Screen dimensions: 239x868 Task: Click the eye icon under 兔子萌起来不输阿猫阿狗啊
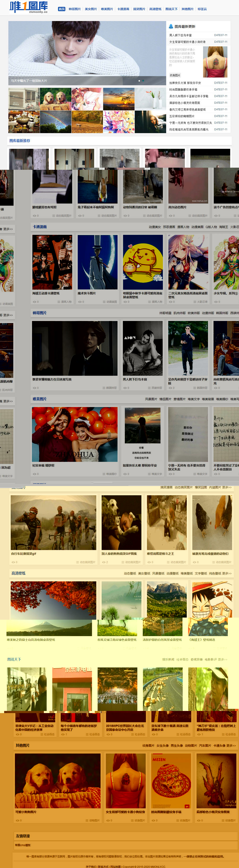(80, 216)
